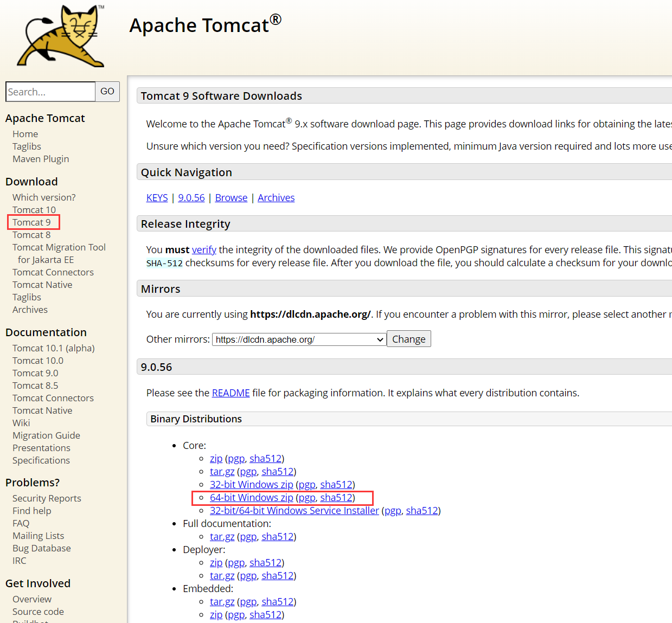Open Tomcat Migration Tool for Jakarta EE

click(x=59, y=253)
